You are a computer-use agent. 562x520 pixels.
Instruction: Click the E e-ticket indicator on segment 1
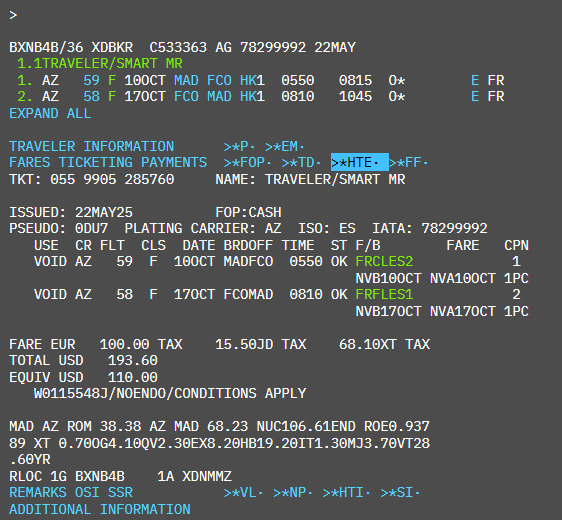(475, 80)
